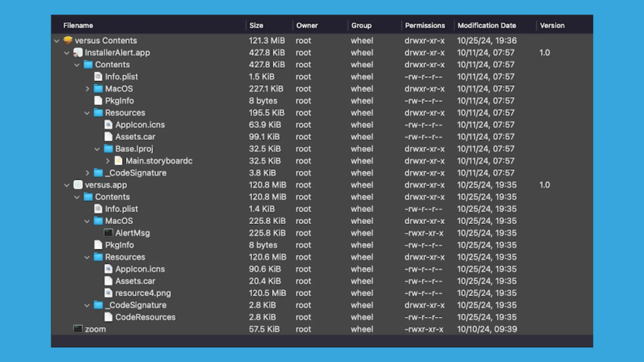644x362 pixels.
Task: Expand the Main.storyboardc item
Action: point(107,161)
